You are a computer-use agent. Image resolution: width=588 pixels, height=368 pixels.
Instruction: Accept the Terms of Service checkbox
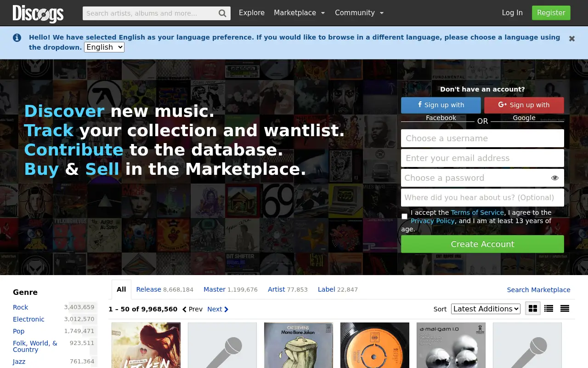point(404,216)
